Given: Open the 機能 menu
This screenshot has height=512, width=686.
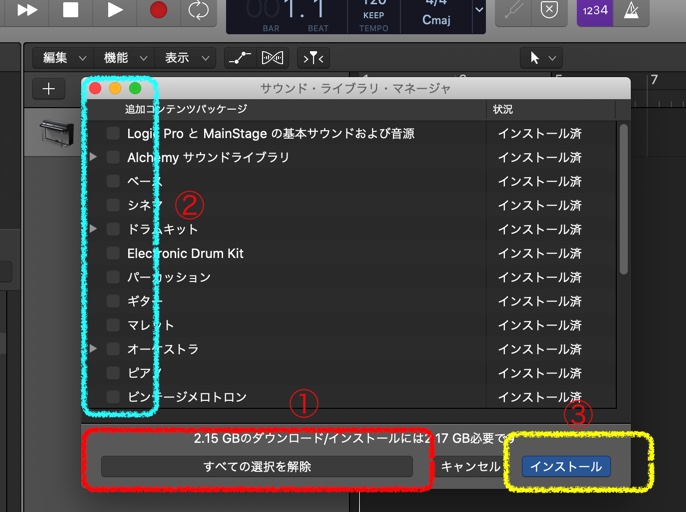Looking at the screenshot, I should point(125,58).
